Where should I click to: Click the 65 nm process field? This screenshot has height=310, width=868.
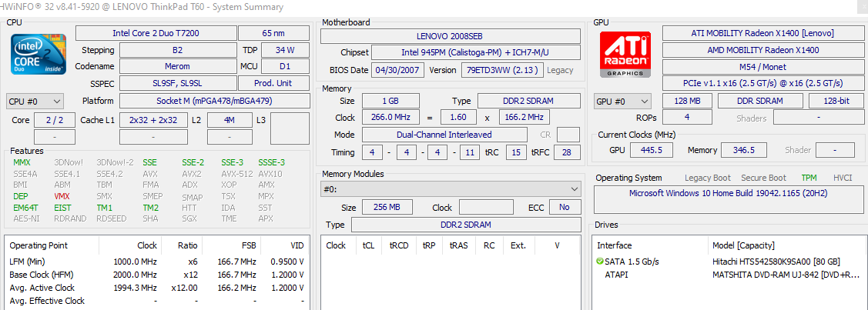point(274,33)
